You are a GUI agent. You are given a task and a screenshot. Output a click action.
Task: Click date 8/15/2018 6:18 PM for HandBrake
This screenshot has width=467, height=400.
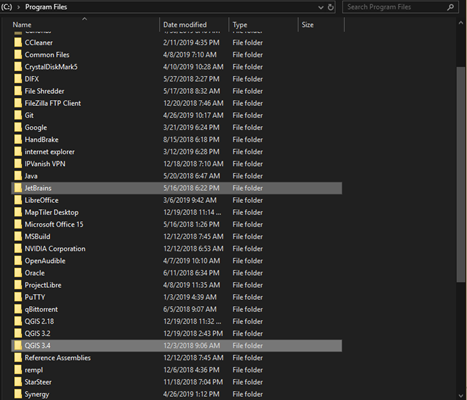(x=191, y=139)
